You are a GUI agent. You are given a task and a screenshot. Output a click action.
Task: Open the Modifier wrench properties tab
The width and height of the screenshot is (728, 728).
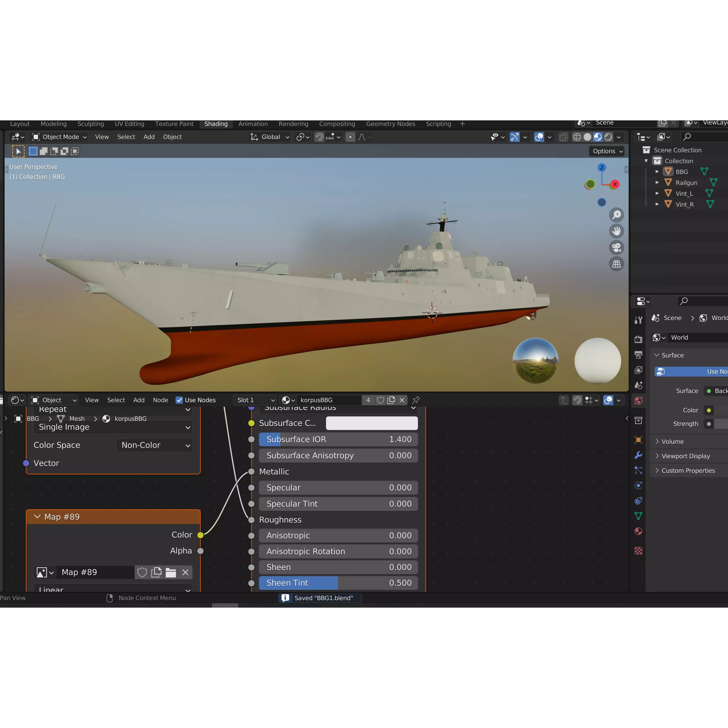[x=638, y=455]
